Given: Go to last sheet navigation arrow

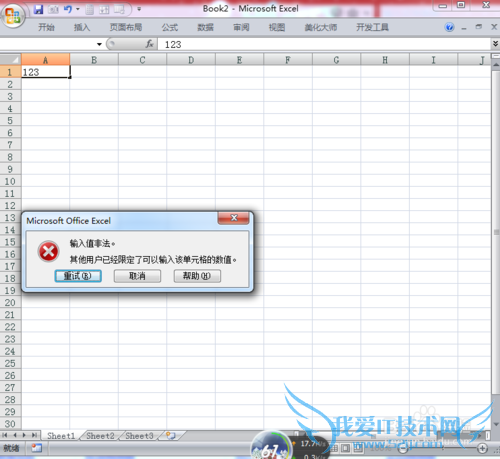Looking at the screenshot, I should [34, 435].
